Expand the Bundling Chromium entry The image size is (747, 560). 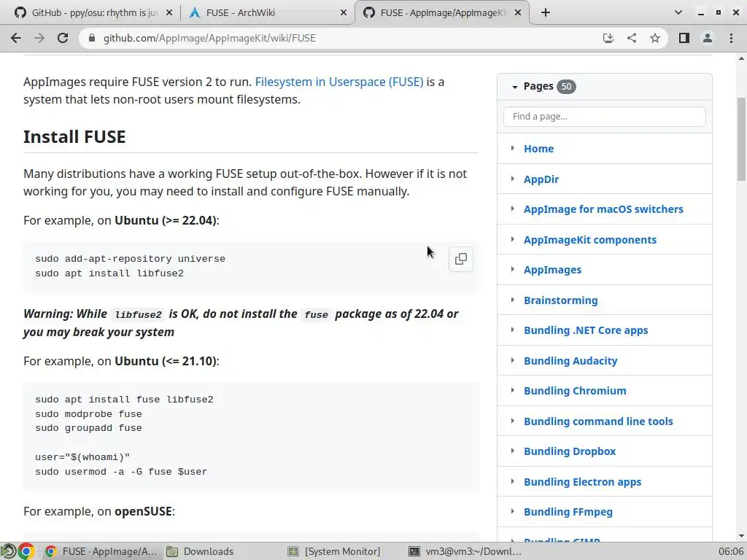coord(513,390)
